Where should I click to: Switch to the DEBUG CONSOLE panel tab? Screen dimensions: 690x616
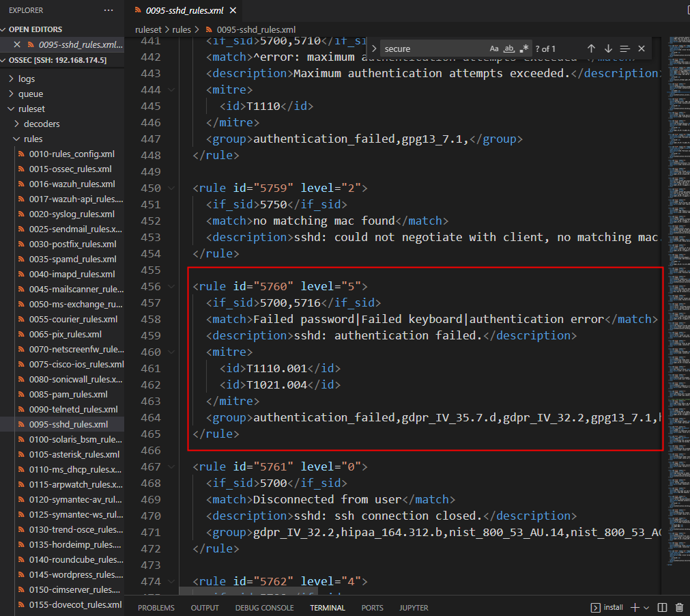[264, 608]
